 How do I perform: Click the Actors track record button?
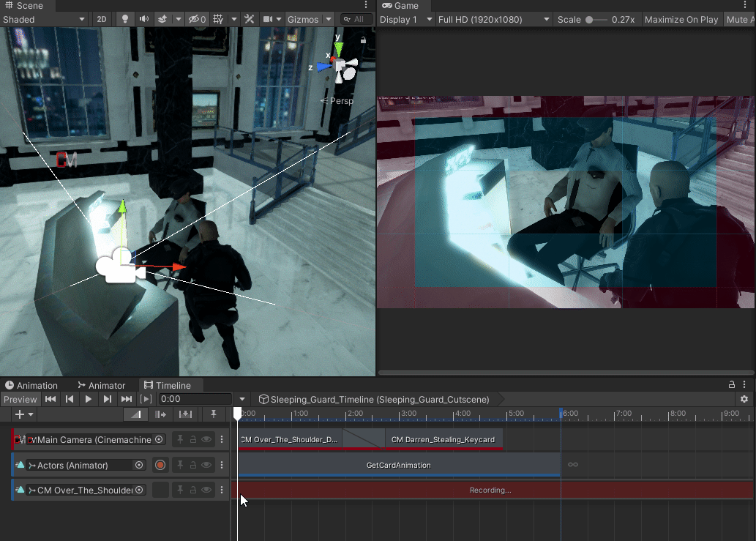pos(160,465)
